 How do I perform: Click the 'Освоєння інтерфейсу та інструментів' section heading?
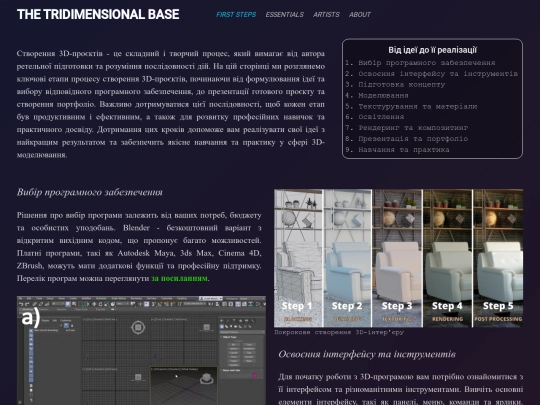(367, 354)
